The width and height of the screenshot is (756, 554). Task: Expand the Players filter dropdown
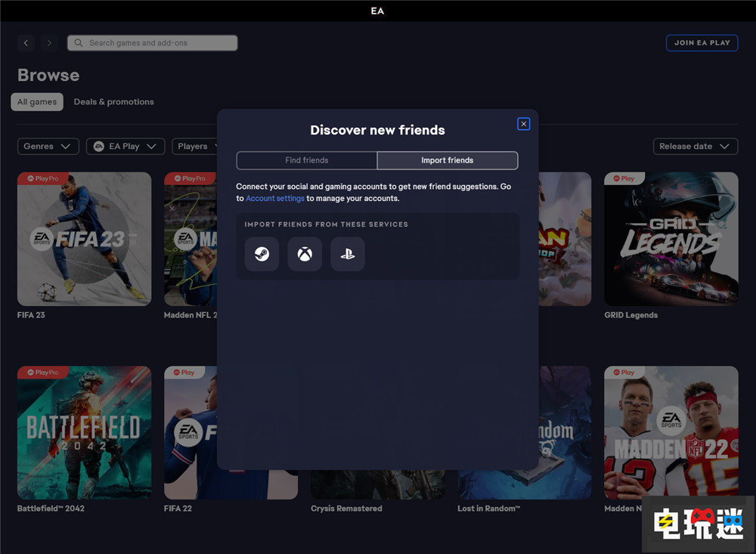coord(194,147)
